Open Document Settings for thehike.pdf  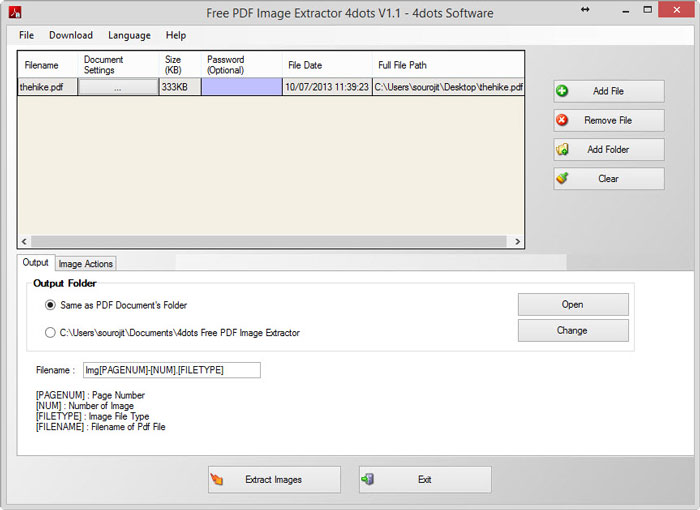[118, 87]
